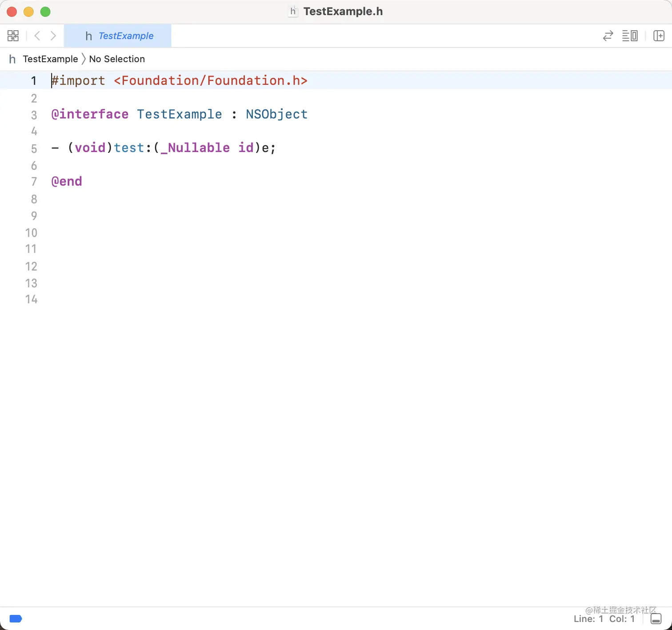Viewport: 672px width, 630px height.
Task: Minimize the window with the yellow button
Action: click(x=28, y=12)
